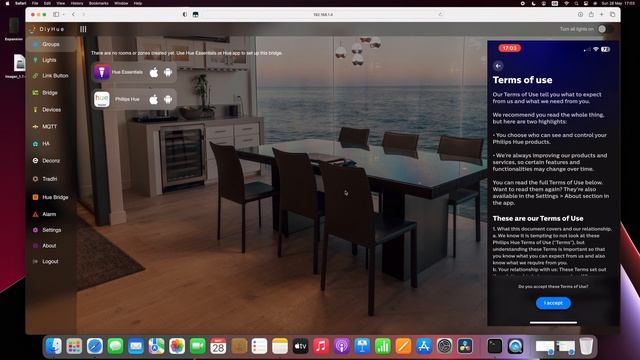Click the Settings gear icon in sidebar
Viewport: 640px width, 360px height.
tap(36, 230)
